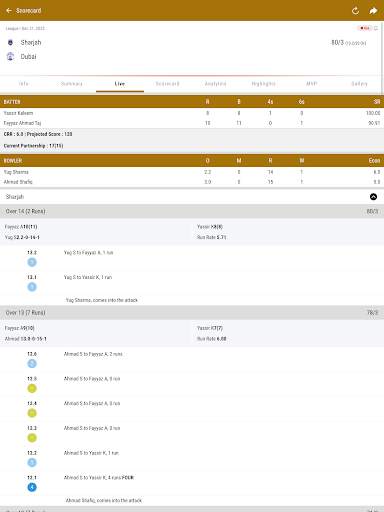Tap the Sharjah innings section label
384x512 pixels.
point(15,197)
